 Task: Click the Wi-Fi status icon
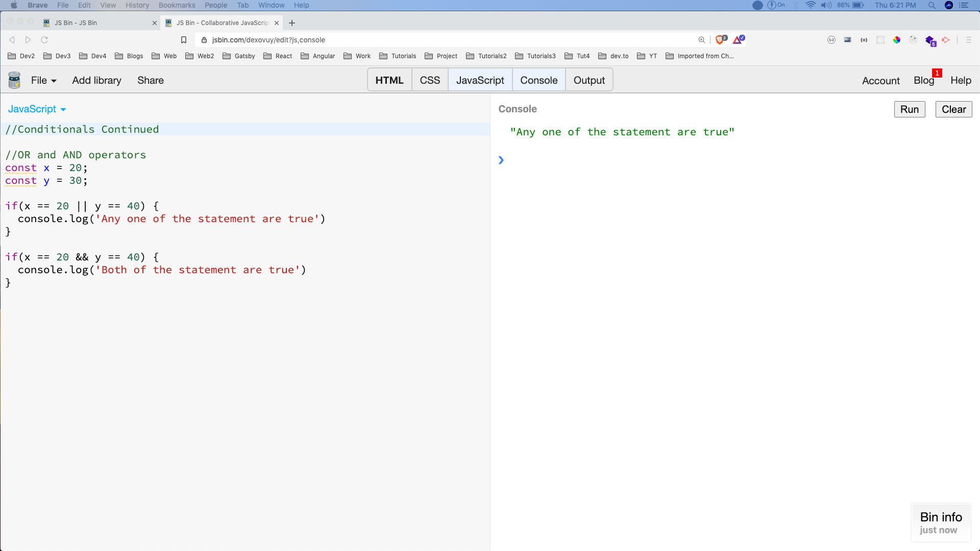click(x=811, y=5)
